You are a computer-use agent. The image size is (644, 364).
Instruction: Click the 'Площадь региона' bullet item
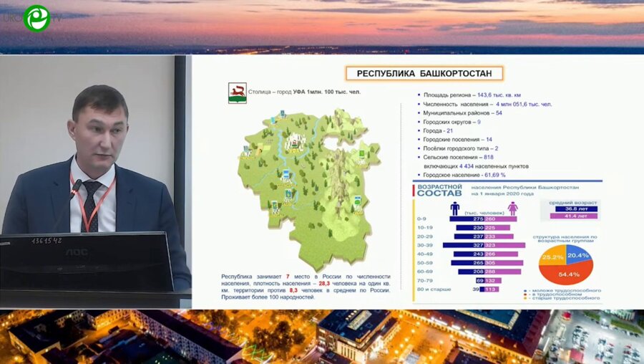coord(472,95)
